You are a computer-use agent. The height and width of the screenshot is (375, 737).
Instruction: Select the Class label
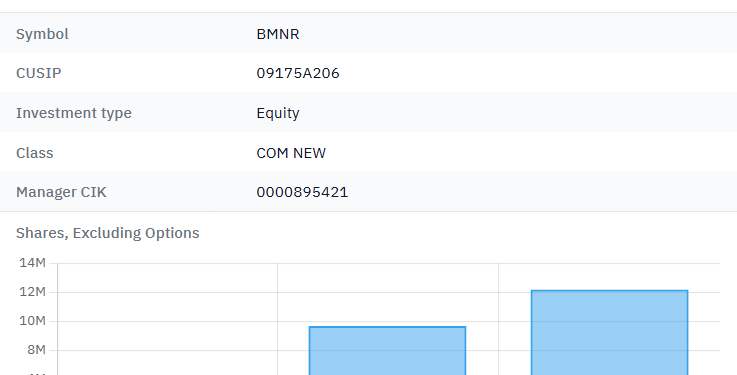[x=35, y=153]
